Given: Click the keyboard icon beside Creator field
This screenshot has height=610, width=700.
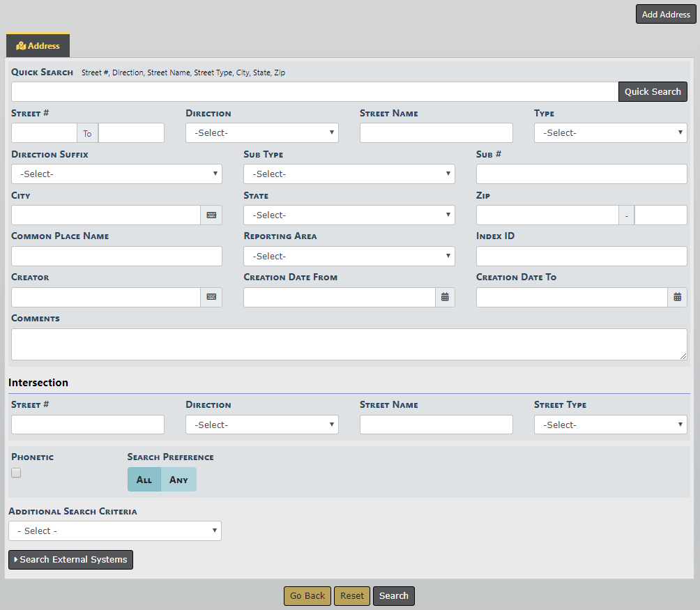Looking at the screenshot, I should tap(211, 297).
